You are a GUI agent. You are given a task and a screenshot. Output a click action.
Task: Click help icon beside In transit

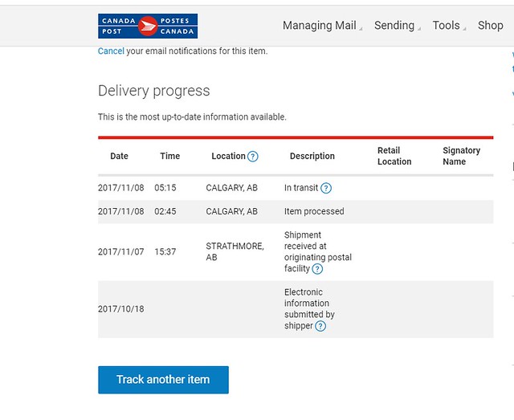[326, 188]
